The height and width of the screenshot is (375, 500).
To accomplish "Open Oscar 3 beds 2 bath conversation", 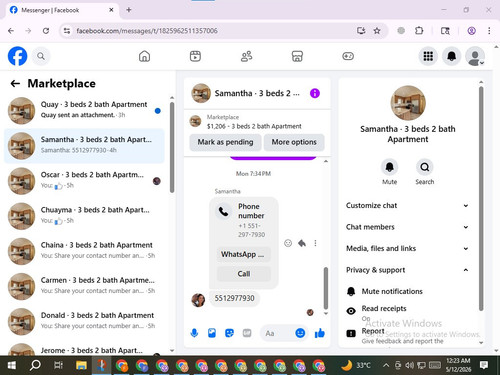I will click(84, 181).
